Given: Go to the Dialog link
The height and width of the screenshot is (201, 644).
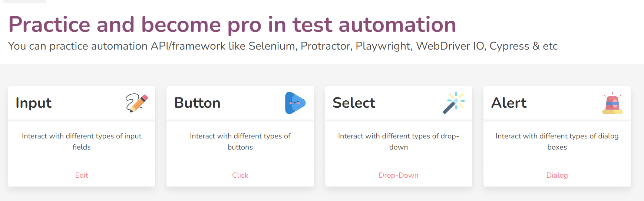Looking at the screenshot, I should [x=557, y=175].
